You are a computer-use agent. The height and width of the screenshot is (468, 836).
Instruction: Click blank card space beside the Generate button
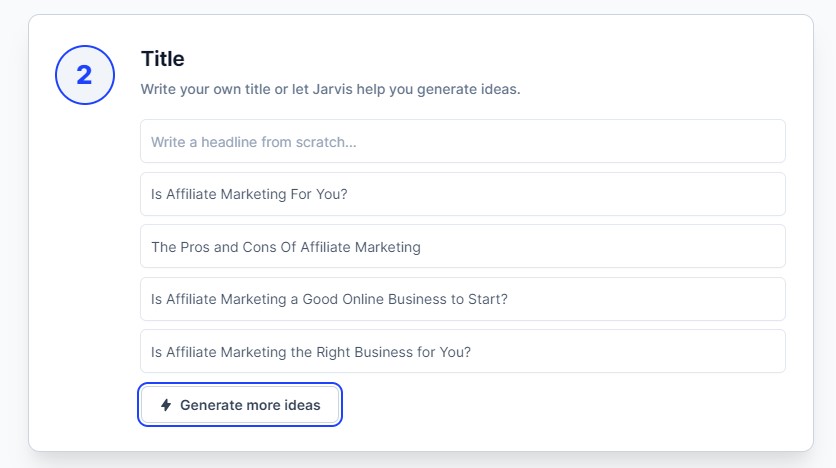pos(560,405)
